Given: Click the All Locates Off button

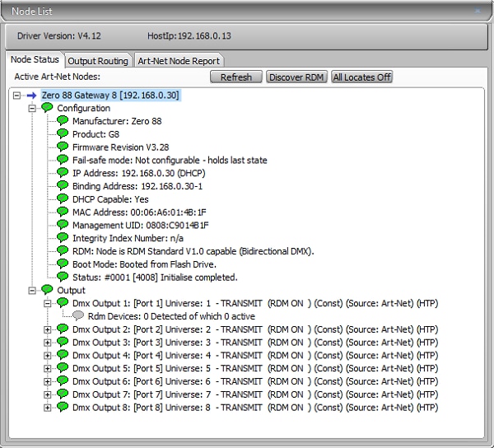Looking at the screenshot, I should [361, 77].
